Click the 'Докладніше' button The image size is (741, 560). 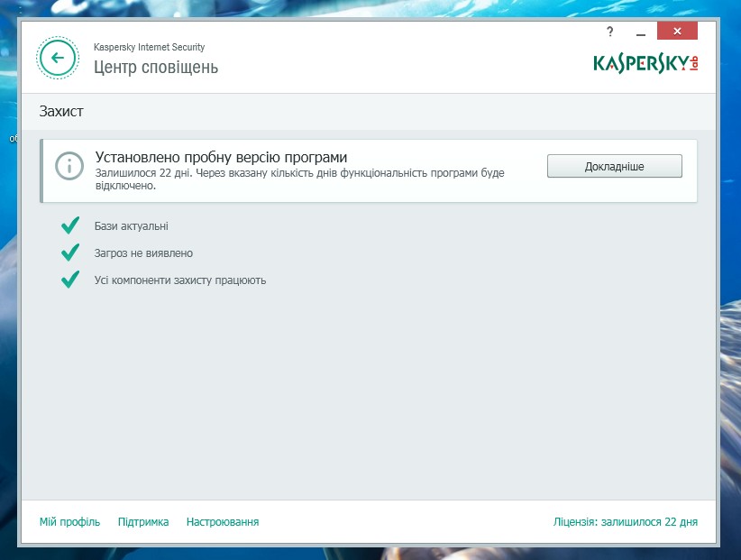[x=615, y=166]
